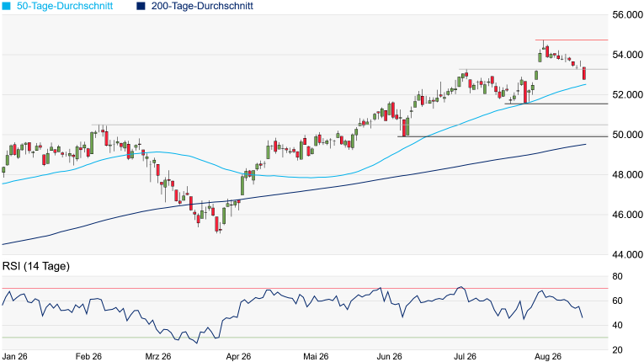644x362 pixels.
Task: Click the Aug 26 date label
Action: coord(548,356)
